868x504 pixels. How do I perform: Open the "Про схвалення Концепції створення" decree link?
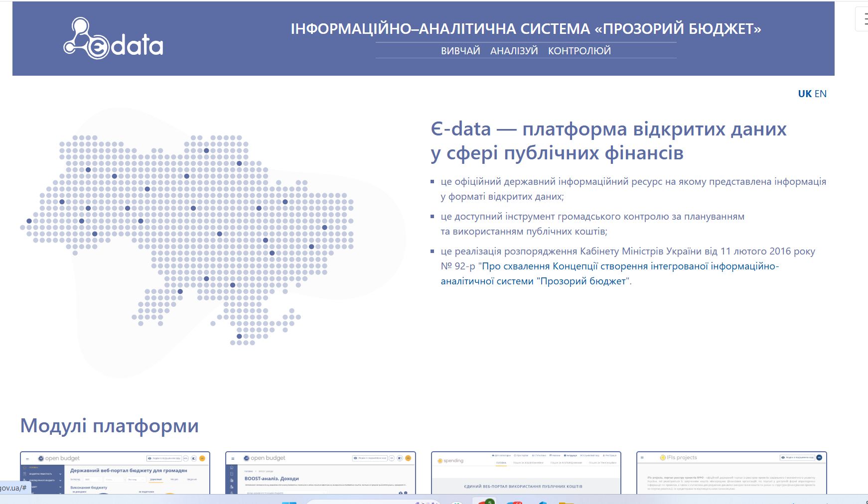(609, 273)
